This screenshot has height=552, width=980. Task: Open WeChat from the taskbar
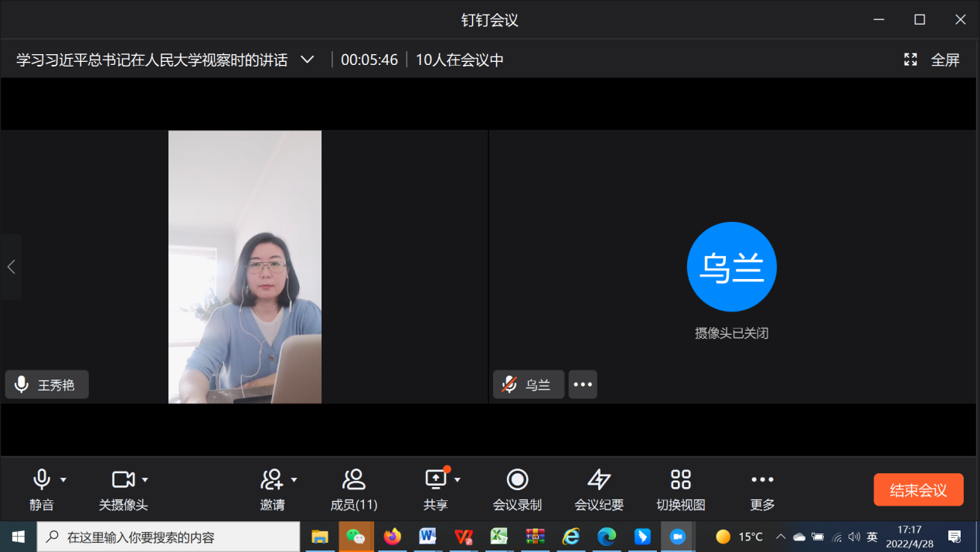pos(356,537)
